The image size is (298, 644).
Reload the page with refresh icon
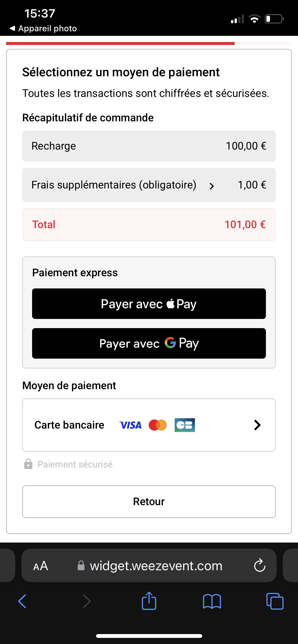(260, 566)
